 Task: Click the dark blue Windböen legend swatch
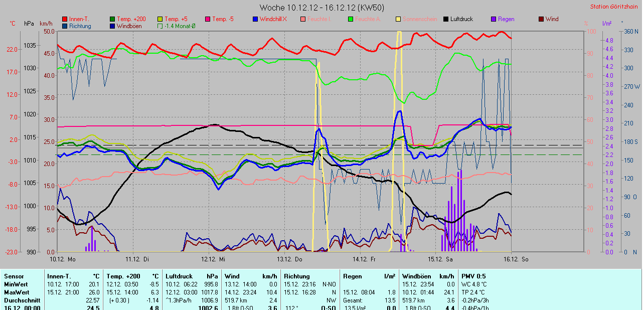tap(113, 26)
